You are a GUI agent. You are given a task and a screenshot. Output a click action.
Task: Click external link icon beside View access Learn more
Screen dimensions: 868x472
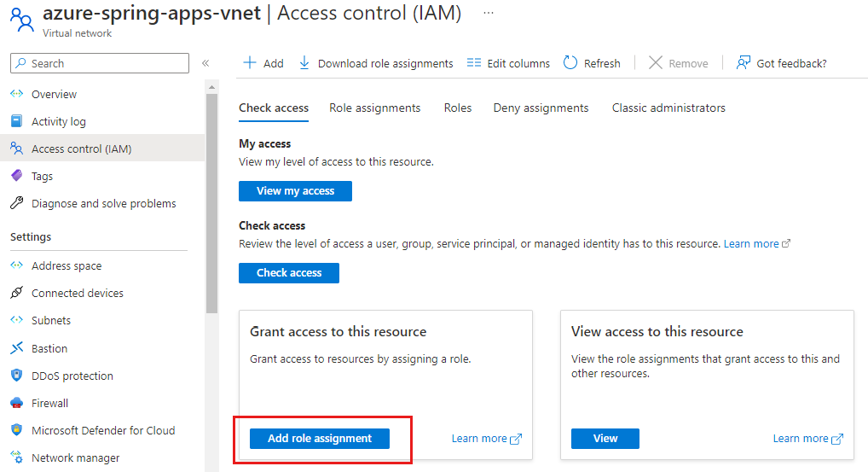coord(837,439)
